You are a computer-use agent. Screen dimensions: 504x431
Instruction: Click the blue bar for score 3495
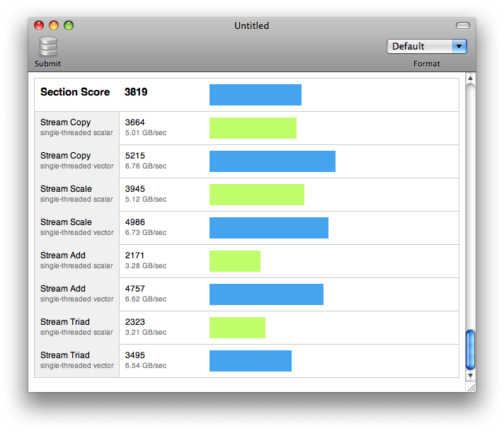click(x=251, y=361)
